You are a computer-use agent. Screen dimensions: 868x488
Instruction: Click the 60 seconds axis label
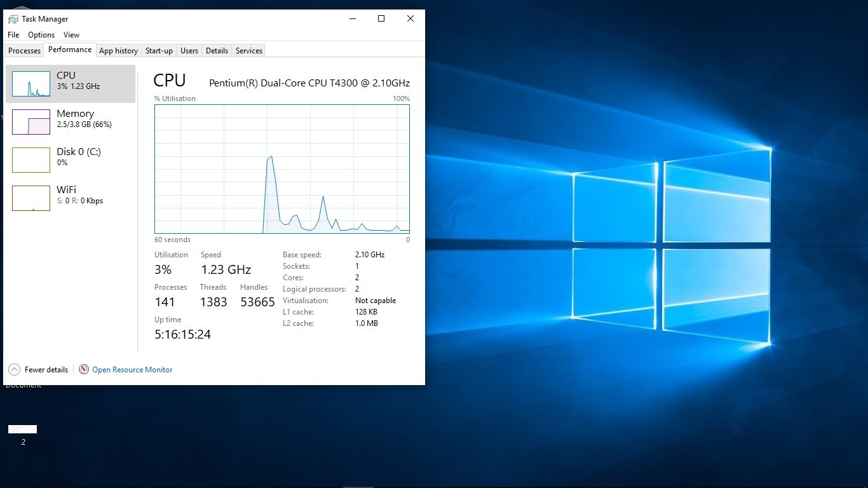(172, 240)
